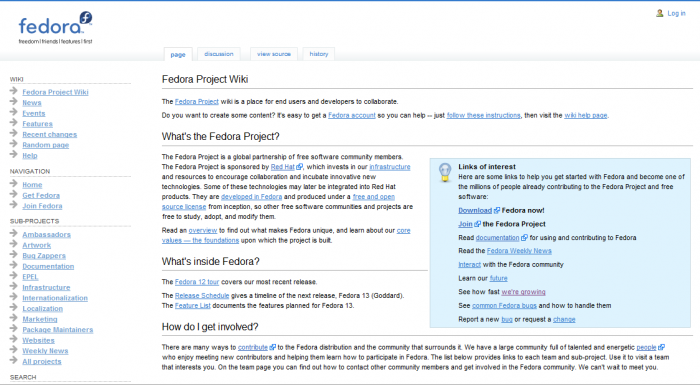
Task: Click the external-link icon after Red Hat
Action: [300, 167]
